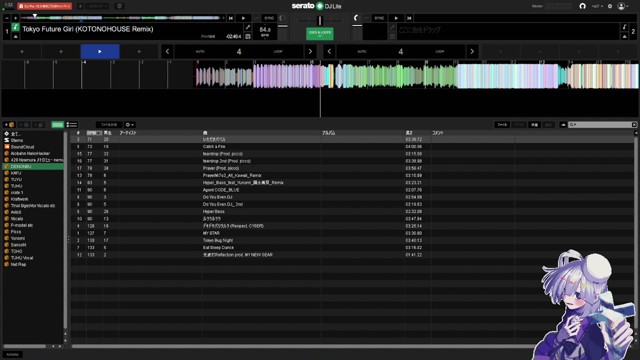Open the Cues & Loops panel dropdown
Screen dimensions: 640x360
click(320, 33)
